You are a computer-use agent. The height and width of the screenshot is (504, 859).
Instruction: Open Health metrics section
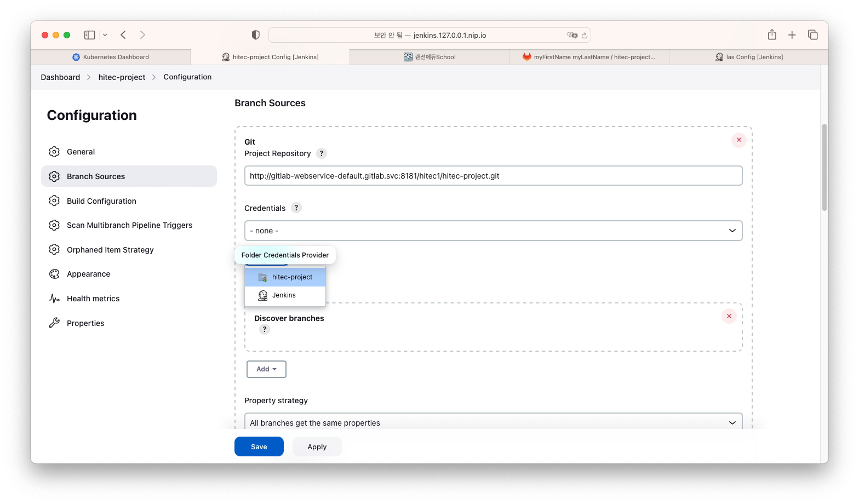tap(129, 299)
